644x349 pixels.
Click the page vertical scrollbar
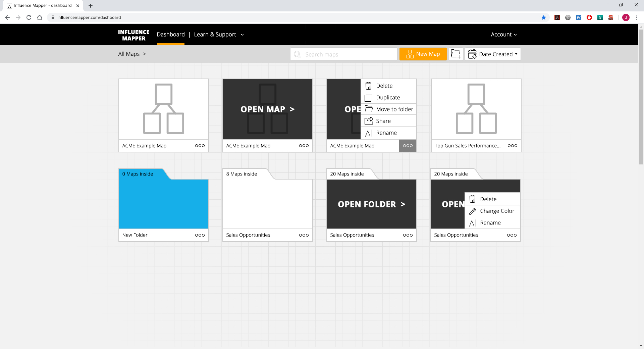pyautogui.click(x=641, y=97)
